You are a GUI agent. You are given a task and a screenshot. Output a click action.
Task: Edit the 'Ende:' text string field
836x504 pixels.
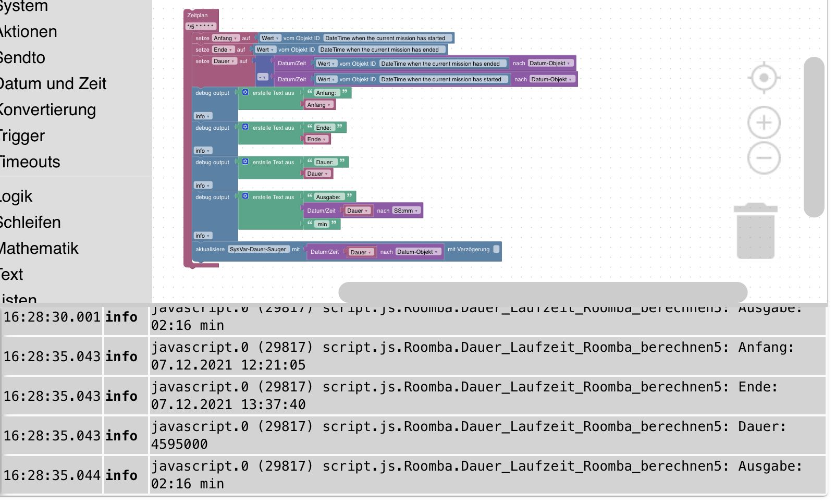[324, 128]
